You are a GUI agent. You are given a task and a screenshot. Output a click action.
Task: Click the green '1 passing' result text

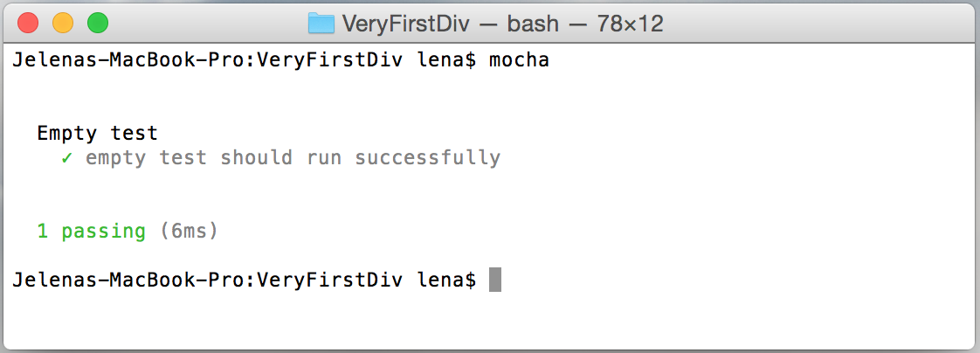pyautogui.click(x=91, y=232)
